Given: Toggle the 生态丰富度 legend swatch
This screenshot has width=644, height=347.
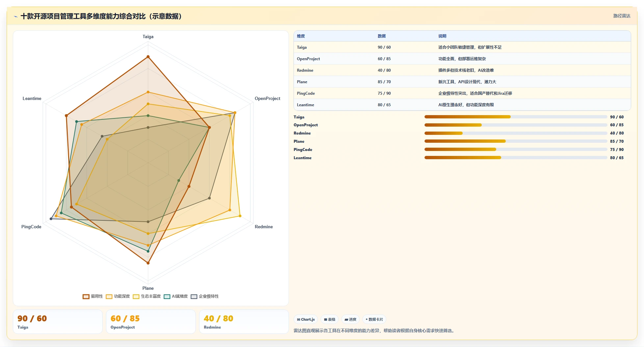Looking at the screenshot, I should pyautogui.click(x=136, y=296).
